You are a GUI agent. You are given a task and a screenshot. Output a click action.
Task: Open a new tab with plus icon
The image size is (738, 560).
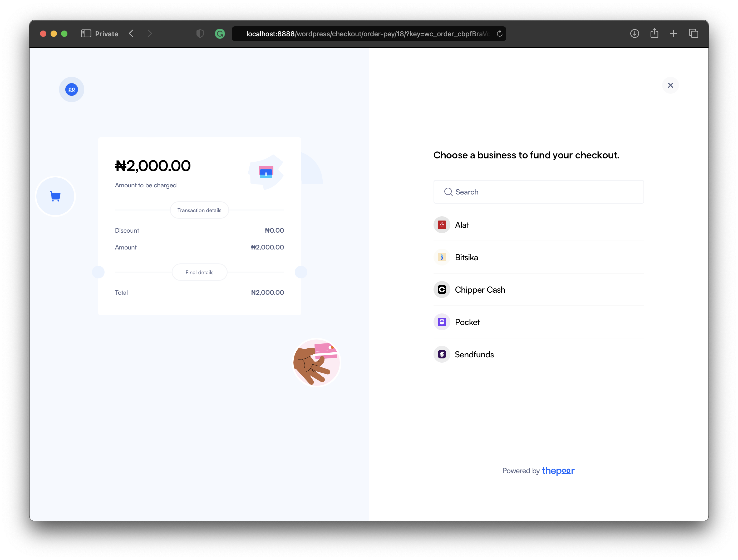[673, 34]
